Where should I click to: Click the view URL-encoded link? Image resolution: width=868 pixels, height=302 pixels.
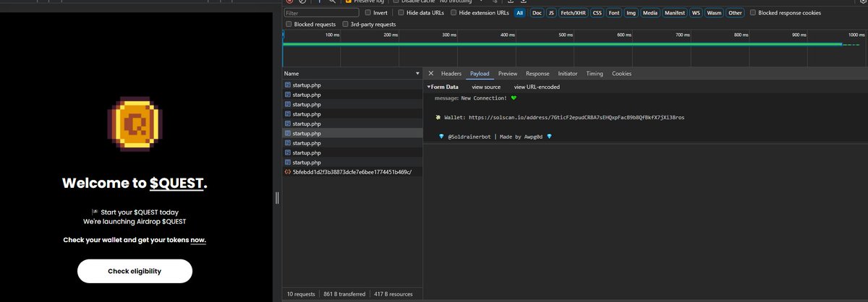point(537,87)
